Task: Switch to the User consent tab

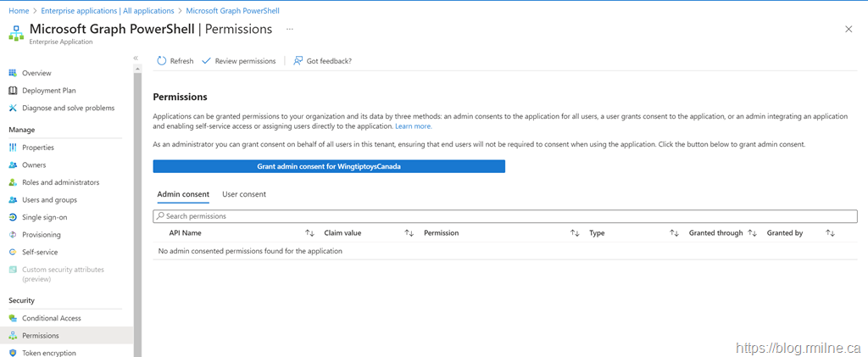Action: tap(244, 194)
